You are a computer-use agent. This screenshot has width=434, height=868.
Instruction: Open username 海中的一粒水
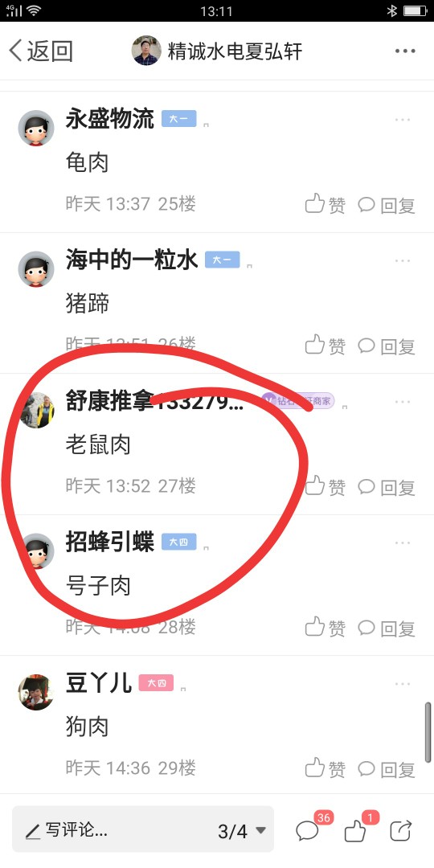click(x=132, y=260)
